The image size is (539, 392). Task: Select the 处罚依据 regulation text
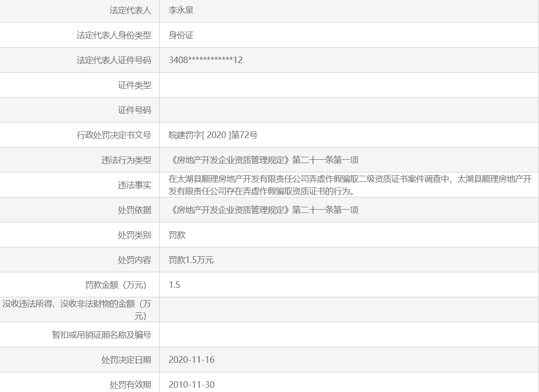point(264,210)
